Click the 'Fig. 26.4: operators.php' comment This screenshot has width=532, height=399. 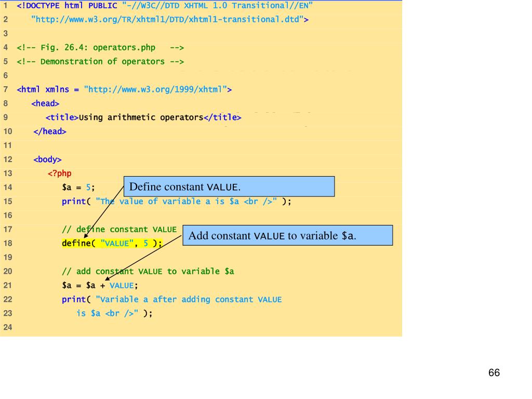pyautogui.click(x=100, y=47)
